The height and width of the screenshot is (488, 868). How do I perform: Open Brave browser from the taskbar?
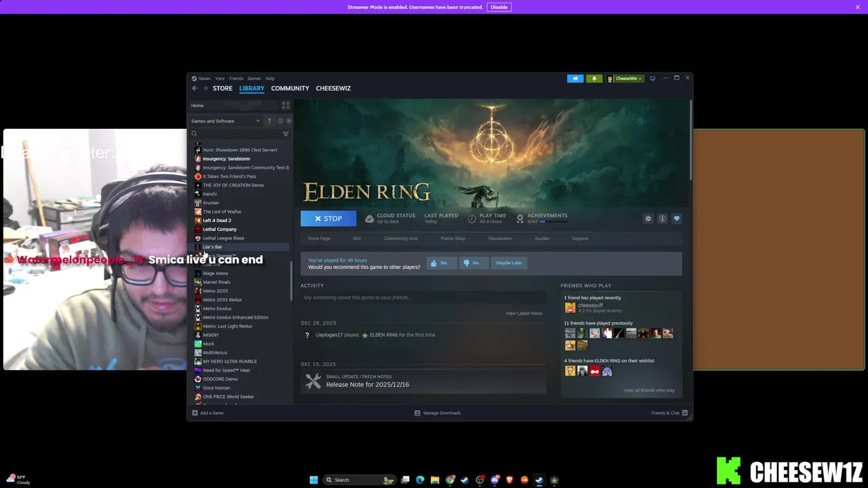pos(510,480)
